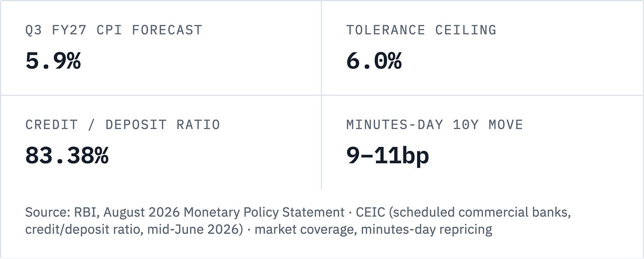Click the word FORECAST in top-left card

pos(167,30)
